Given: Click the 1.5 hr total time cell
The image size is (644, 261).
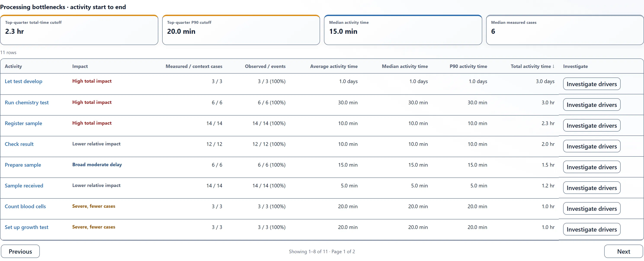Looking at the screenshot, I should click(548, 165).
